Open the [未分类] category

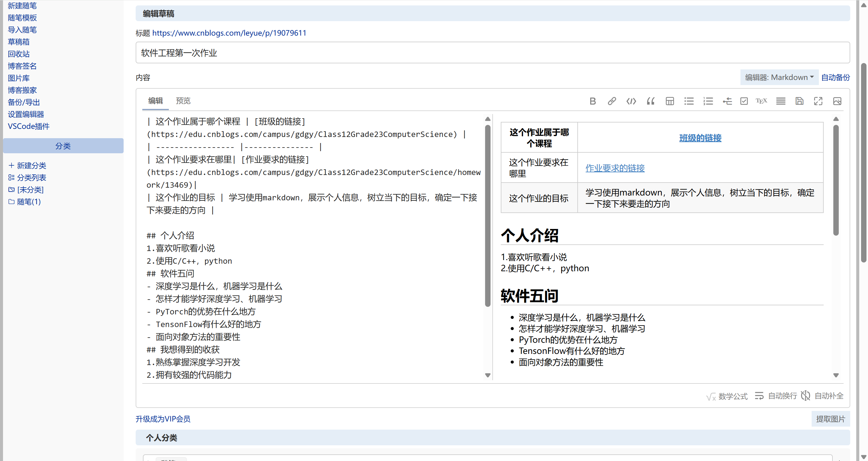30,189
